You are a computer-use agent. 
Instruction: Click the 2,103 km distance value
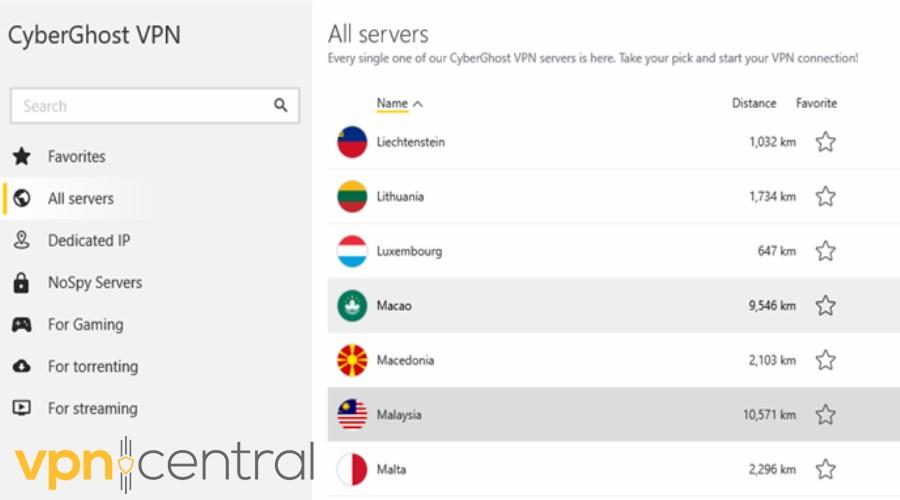(772, 360)
